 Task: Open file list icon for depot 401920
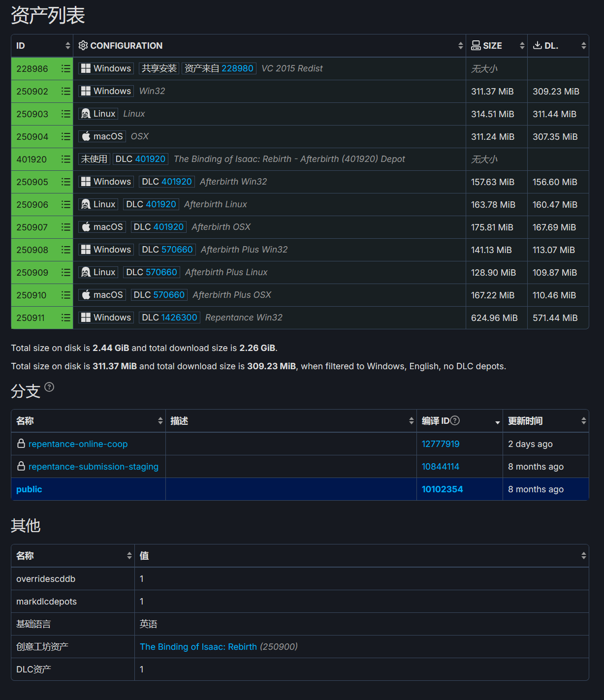(x=65, y=159)
